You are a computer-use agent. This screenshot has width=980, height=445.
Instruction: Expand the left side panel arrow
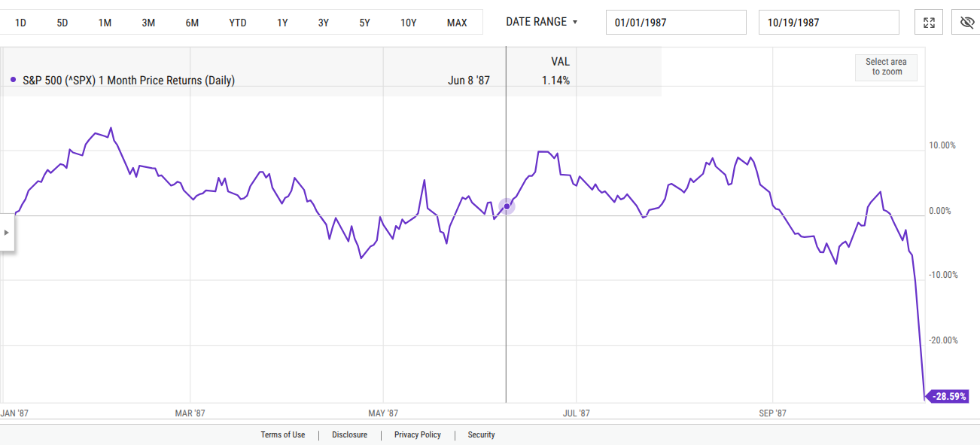tap(7, 233)
